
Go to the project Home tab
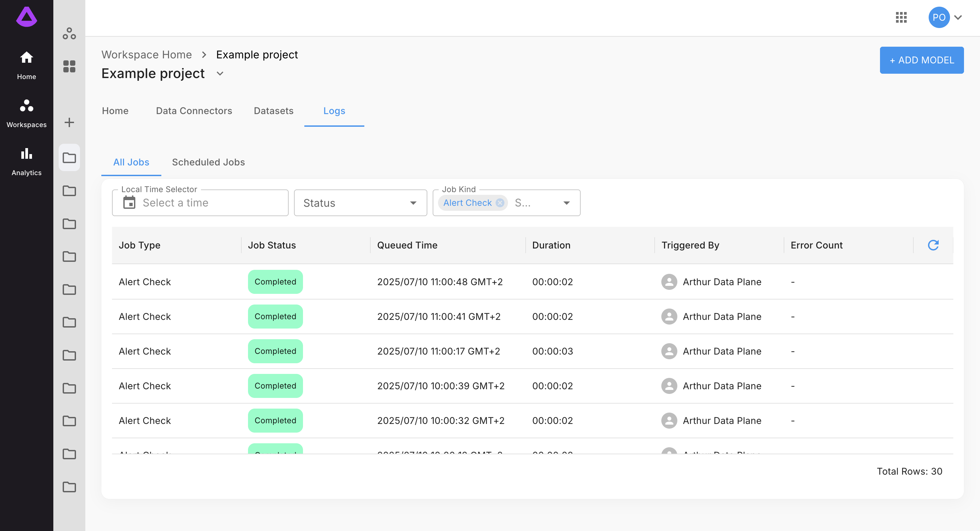tap(115, 111)
